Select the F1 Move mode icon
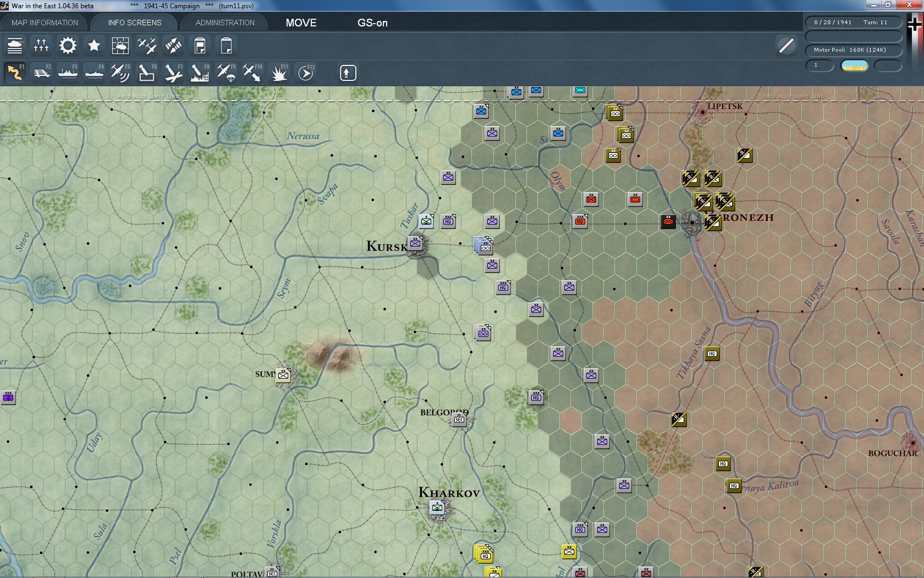 point(15,73)
